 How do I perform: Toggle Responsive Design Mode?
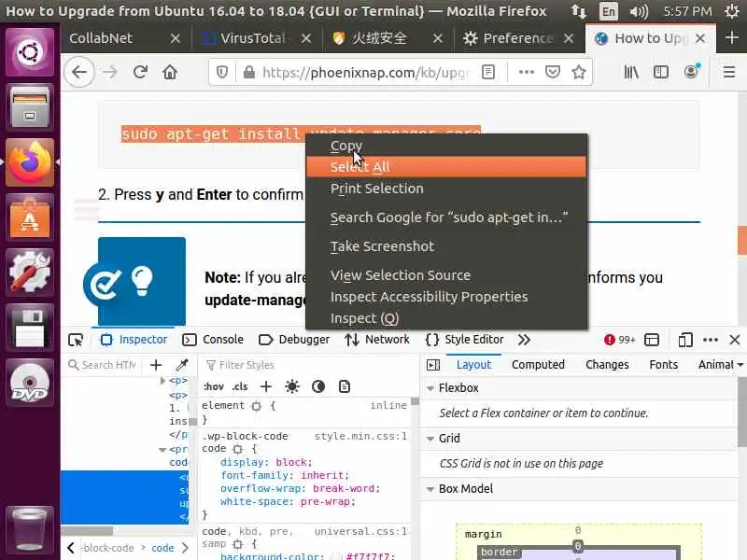coord(685,340)
